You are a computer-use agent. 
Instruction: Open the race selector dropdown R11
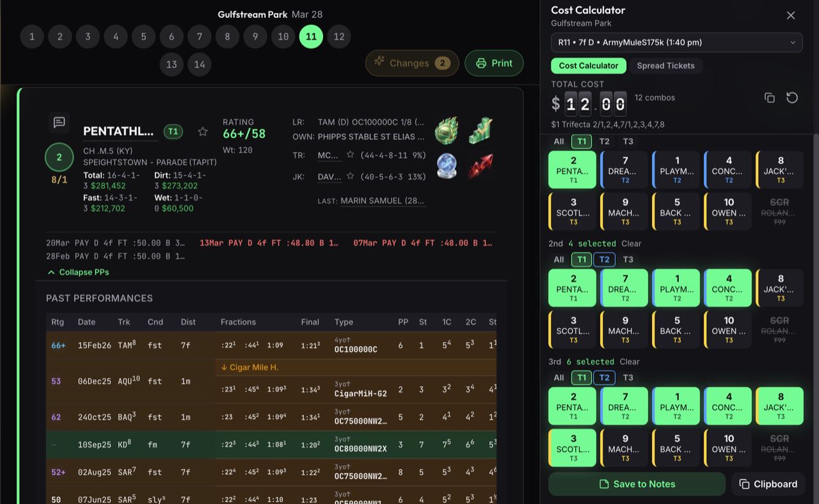tap(676, 42)
